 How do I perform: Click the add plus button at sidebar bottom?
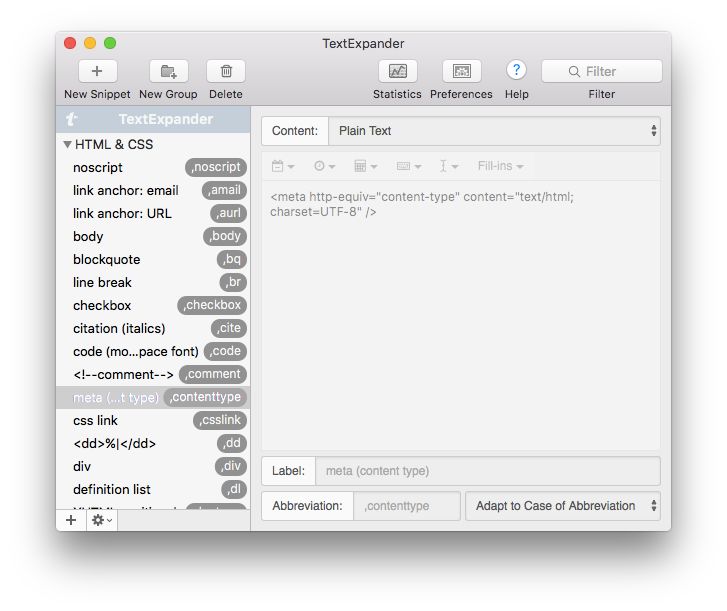point(71,520)
